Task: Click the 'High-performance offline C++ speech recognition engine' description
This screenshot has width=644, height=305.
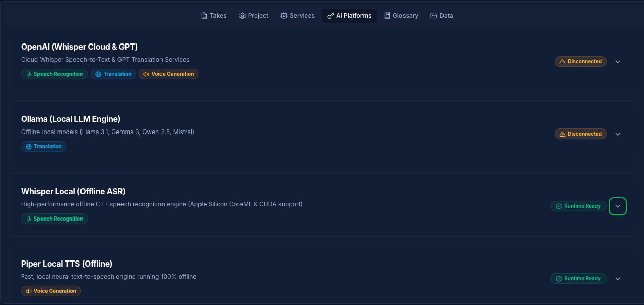Action: click(162, 204)
